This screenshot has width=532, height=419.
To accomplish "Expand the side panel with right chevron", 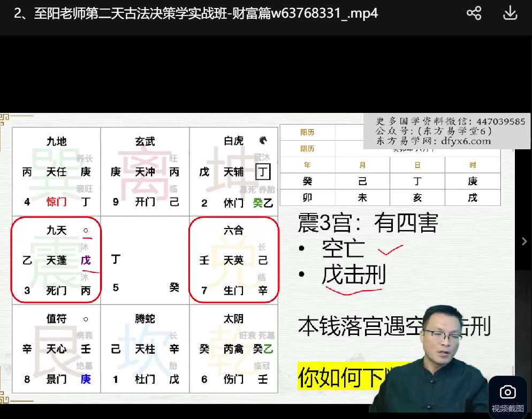I will click(524, 241).
